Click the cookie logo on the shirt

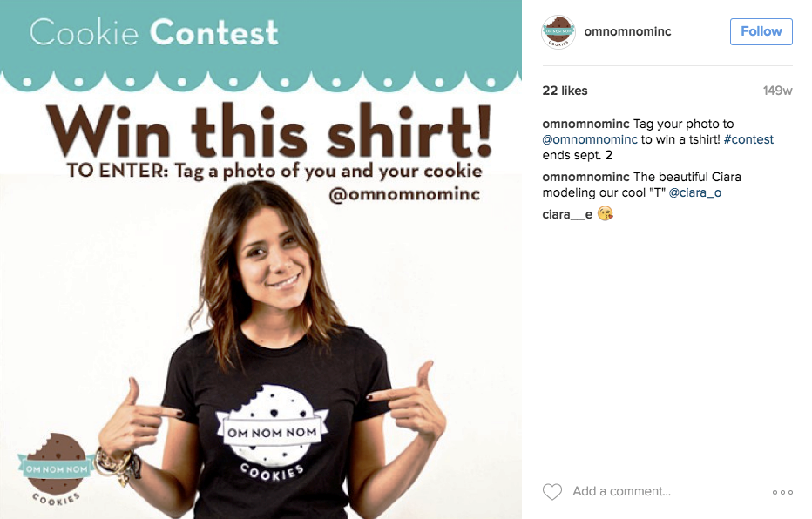tap(271, 432)
